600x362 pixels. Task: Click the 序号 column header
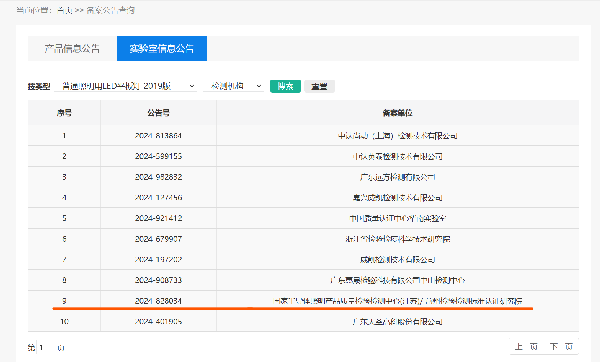coord(64,113)
